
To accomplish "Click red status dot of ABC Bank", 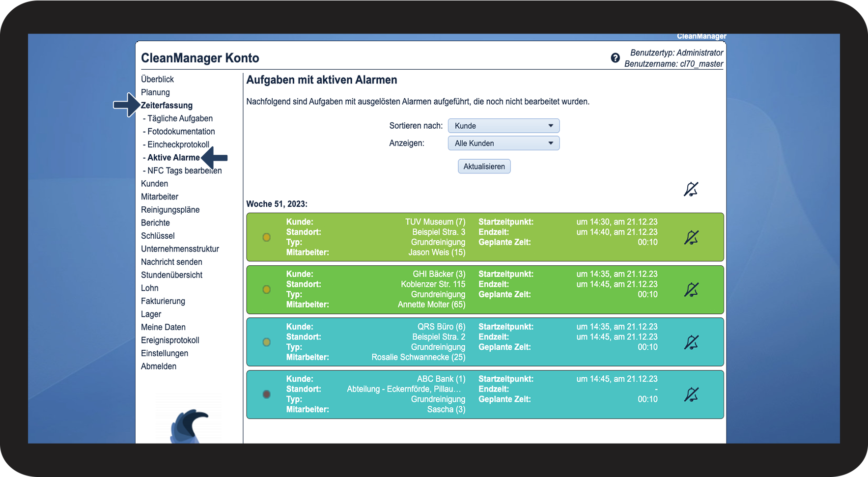I will (x=267, y=394).
